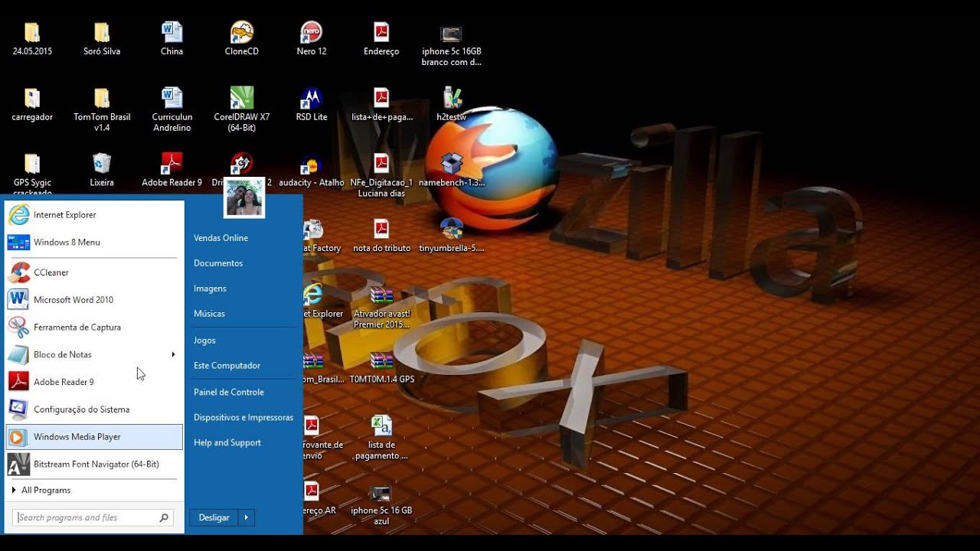Open the nota do tributo PDF icon

point(381,230)
